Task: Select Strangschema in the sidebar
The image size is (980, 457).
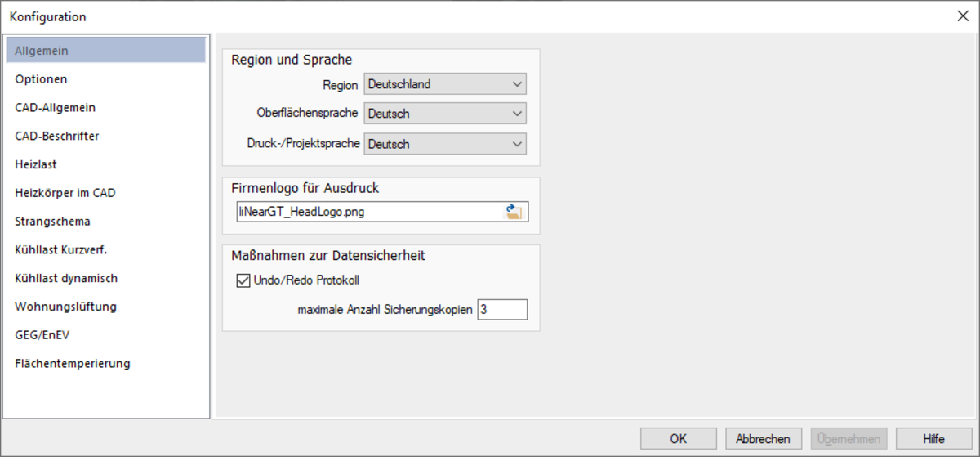Action: click(106, 222)
